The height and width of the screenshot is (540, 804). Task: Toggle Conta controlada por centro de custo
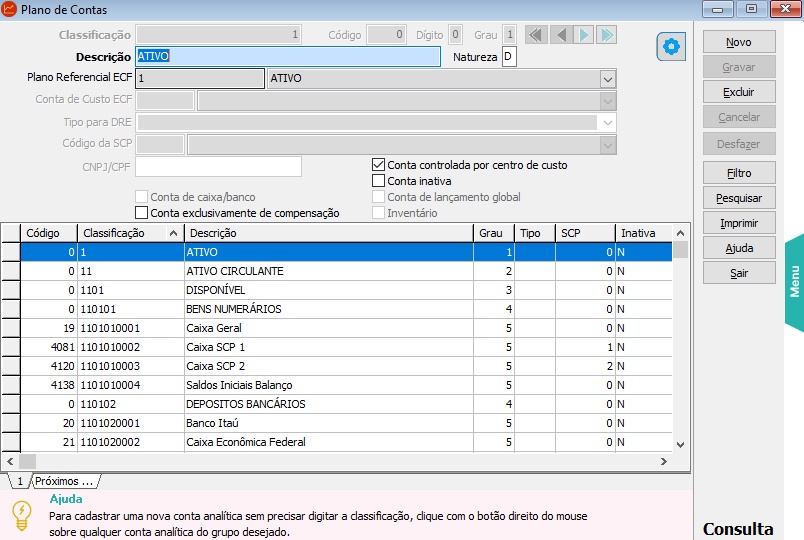[378, 165]
